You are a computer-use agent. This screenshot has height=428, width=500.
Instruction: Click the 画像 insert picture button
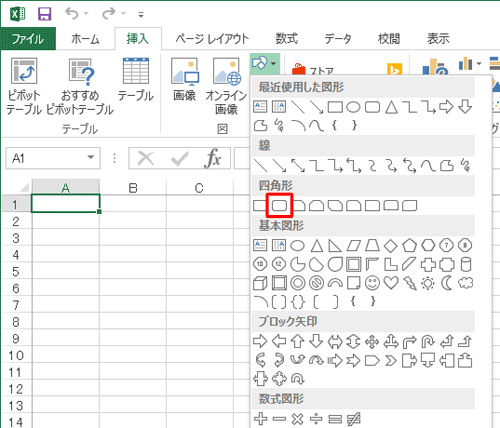click(185, 79)
